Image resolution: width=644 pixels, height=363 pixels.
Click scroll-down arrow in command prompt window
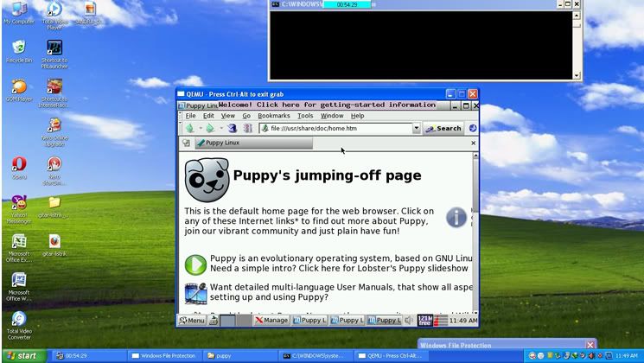[x=577, y=75]
